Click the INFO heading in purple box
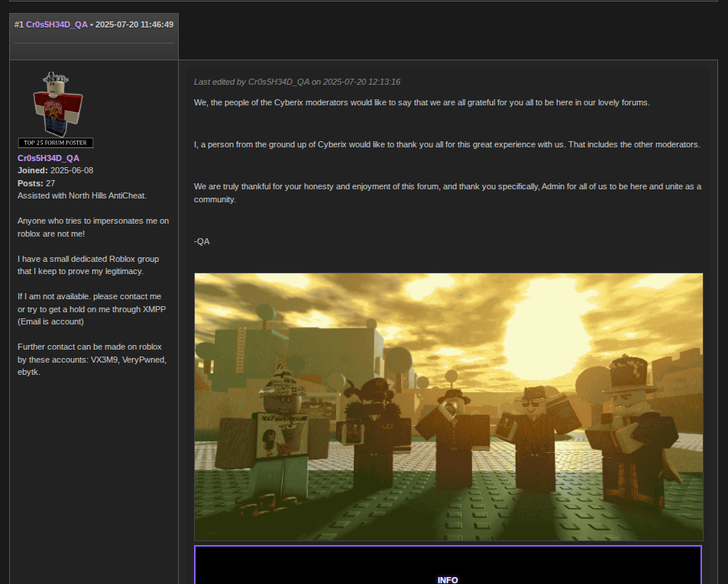 (448, 580)
